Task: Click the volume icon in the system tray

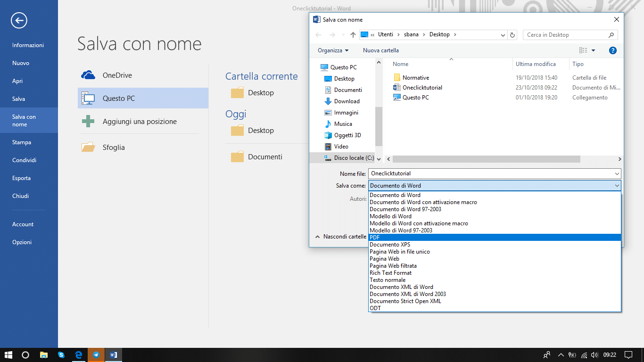Action: click(x=595, y=355)
